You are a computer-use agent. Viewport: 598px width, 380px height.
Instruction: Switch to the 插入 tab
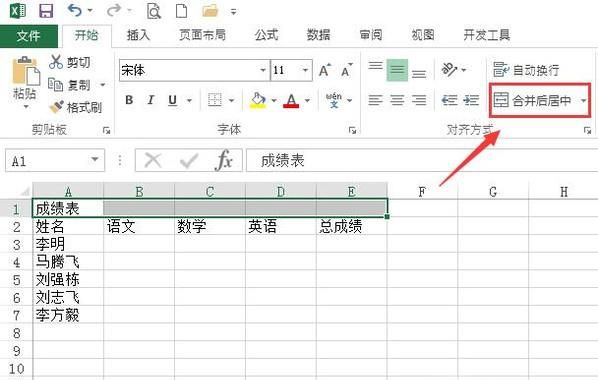138,35
